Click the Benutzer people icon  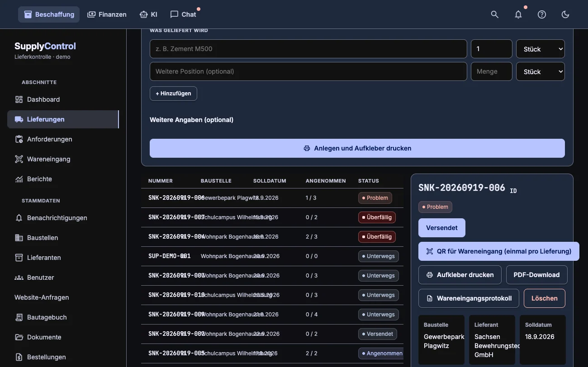click(x=19, y=278)
